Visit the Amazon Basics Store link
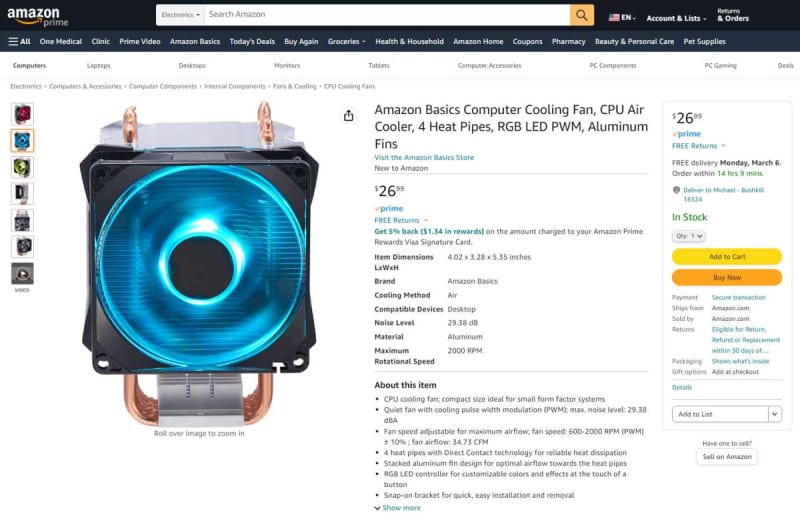Viewport: 800px width, 517px height. (x=424, y=157)
